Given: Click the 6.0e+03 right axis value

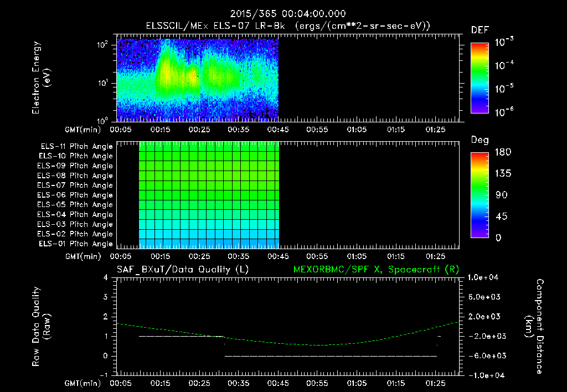Looking at the screenshot, I should pyautogui.click(x=484, y=297).
